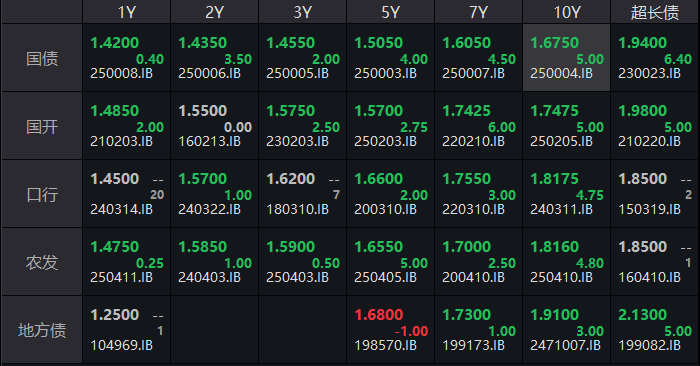Click bond code 250411.IB
This screenshot has width=700, height=366.
coord(121,278)
